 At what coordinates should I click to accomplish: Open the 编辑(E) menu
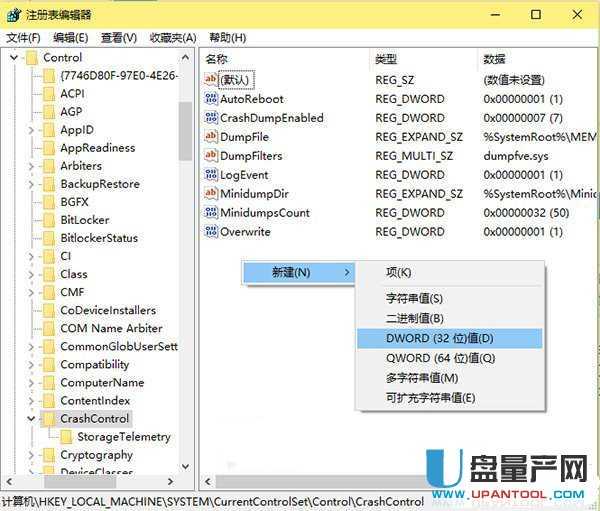click(69, 38)
